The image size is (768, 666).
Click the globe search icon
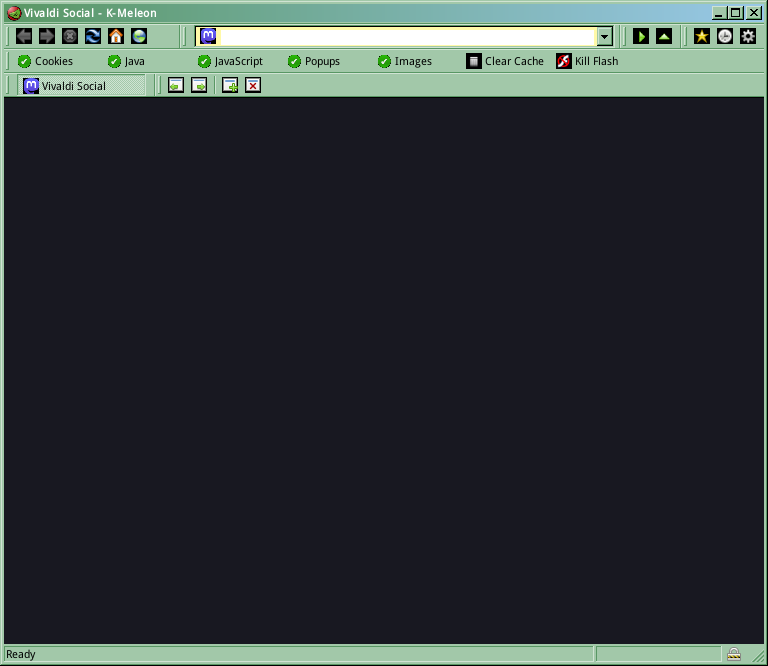(139, 36)
